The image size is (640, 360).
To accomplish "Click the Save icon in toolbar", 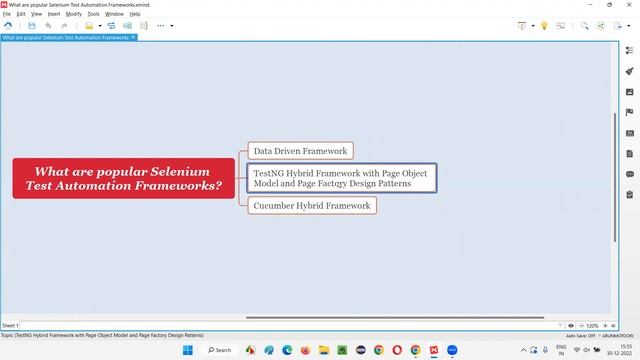I will click(32, 26).
